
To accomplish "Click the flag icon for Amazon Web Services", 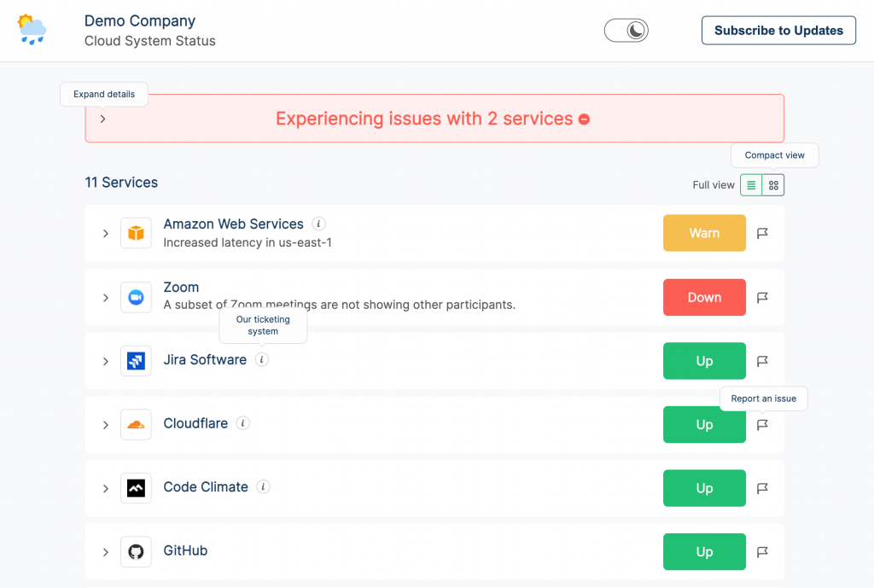I will click(762, 233).
